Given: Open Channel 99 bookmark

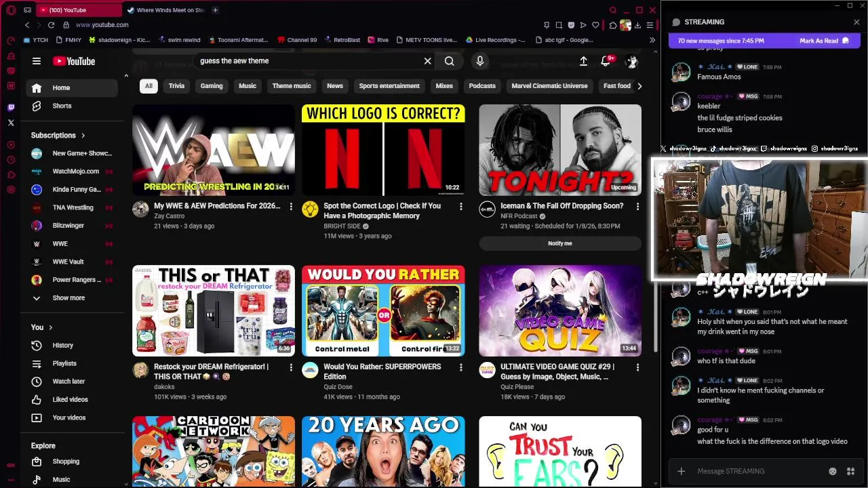Looking at the screenshot, I should [297, 40].
